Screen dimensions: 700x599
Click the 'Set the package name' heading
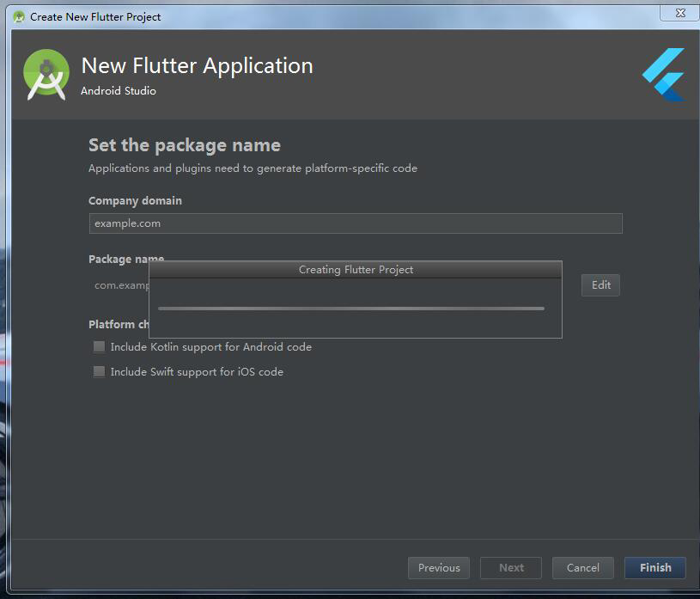(x=185, y=145)
